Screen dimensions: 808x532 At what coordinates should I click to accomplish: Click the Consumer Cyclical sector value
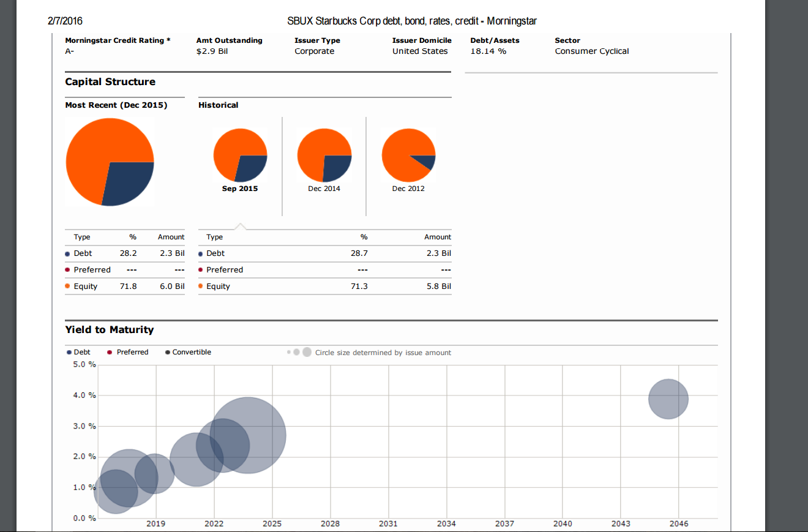pos(592,51)
